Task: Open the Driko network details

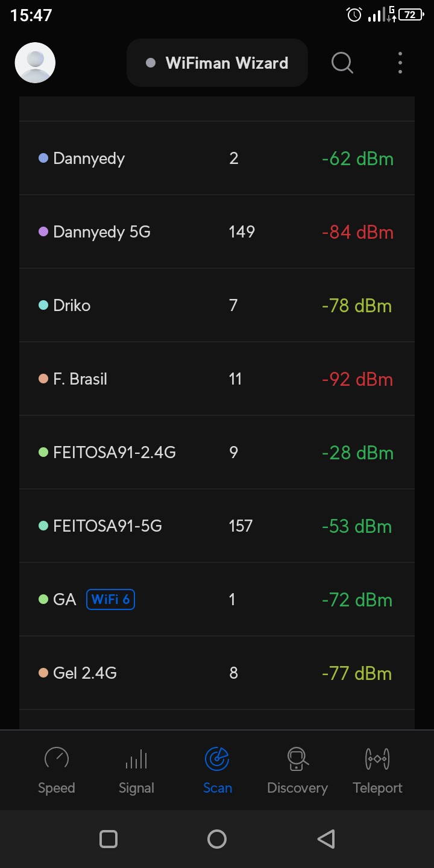Action: [x=217, y=306]
